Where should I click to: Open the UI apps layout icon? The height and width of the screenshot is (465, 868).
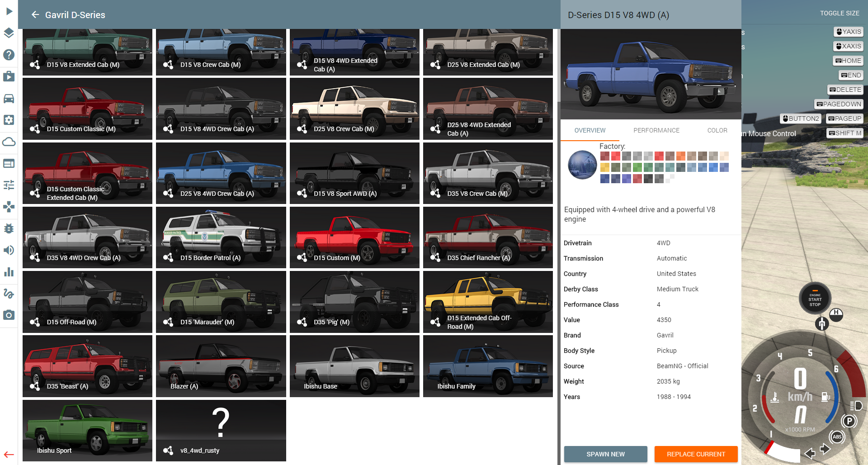(x=9, y=163)
